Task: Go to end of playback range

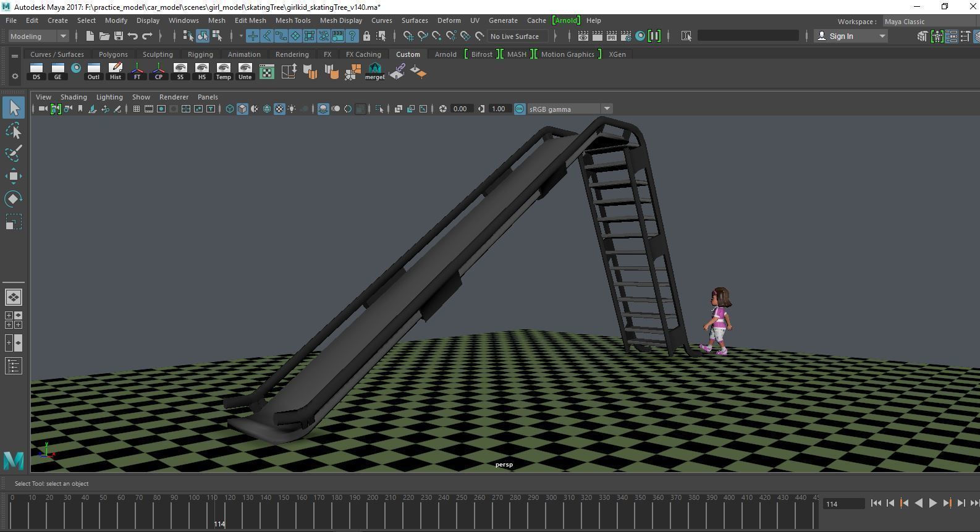Action: [975, 503]
